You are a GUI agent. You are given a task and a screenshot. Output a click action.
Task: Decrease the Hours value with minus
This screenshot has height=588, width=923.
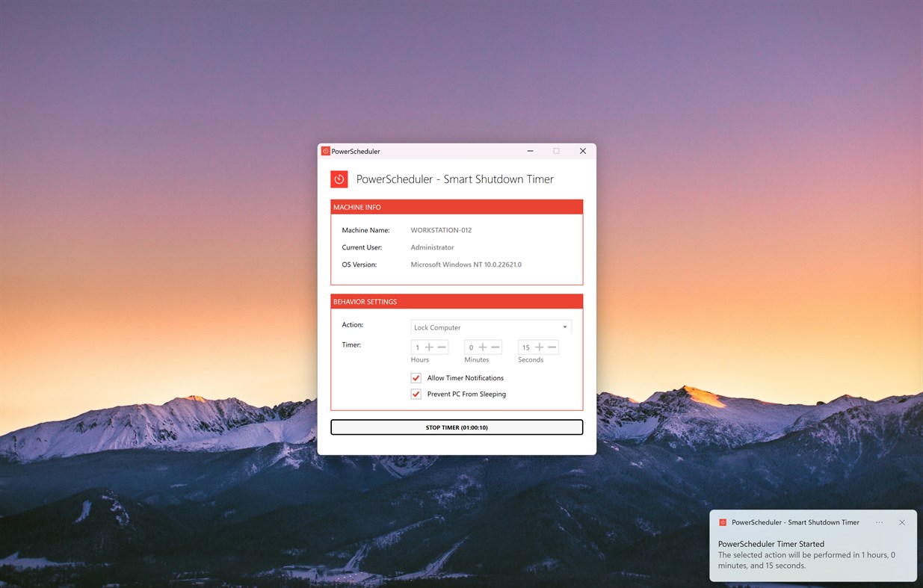coord(442,347)
